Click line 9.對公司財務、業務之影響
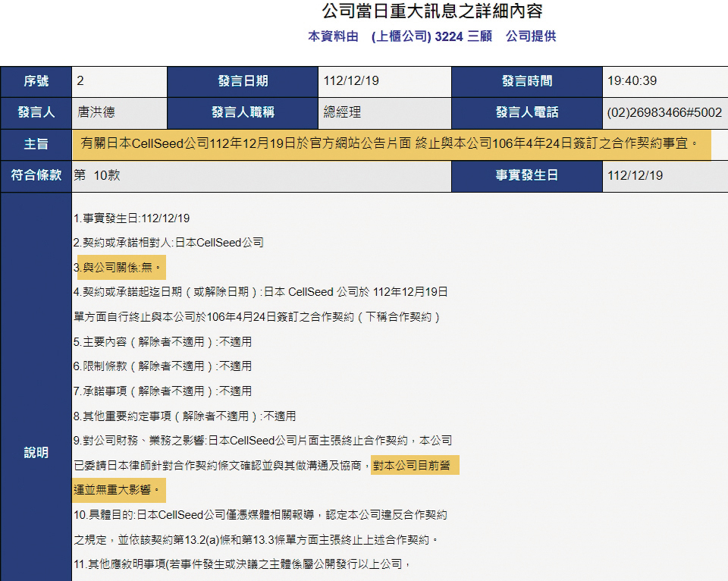The width and height of the screenshot is (728, 581). pos(263,440)
